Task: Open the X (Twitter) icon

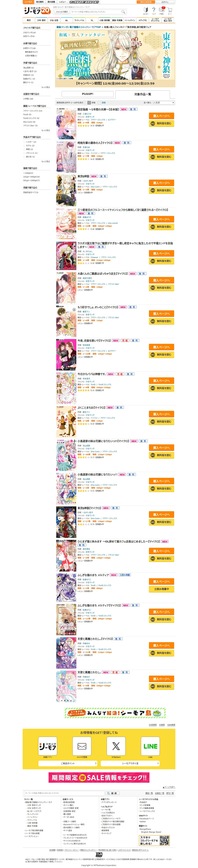Action: point(116,746)
